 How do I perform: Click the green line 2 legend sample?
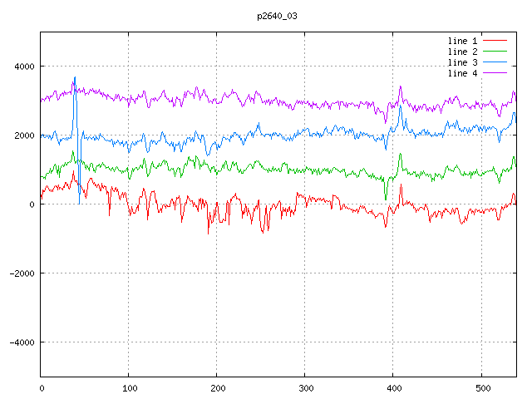495,52
